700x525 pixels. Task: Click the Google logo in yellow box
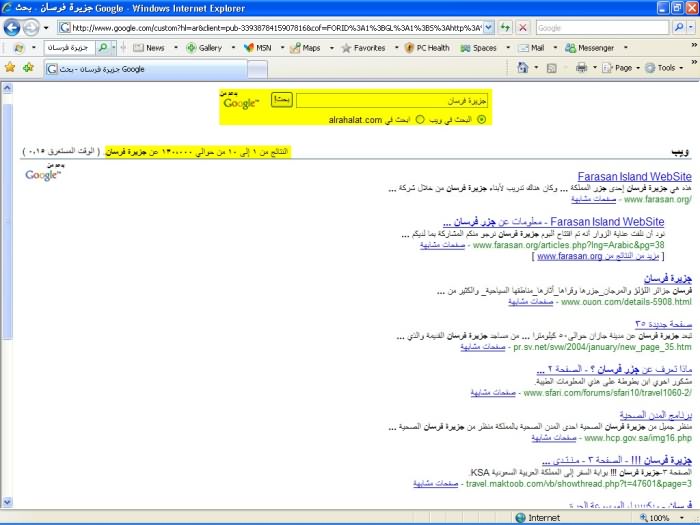[x=241, y=102]
